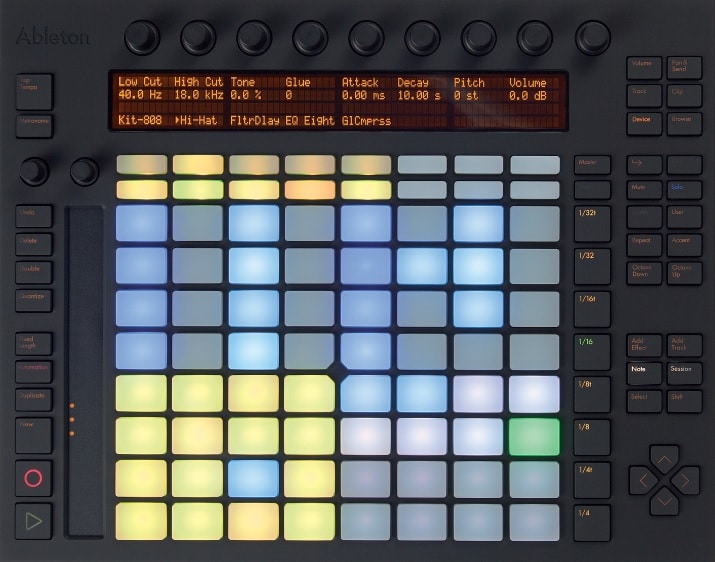The height and width of the screenshot is (562, 715).
Task: Tap the bright green drum pad
Action: (534, 437)
